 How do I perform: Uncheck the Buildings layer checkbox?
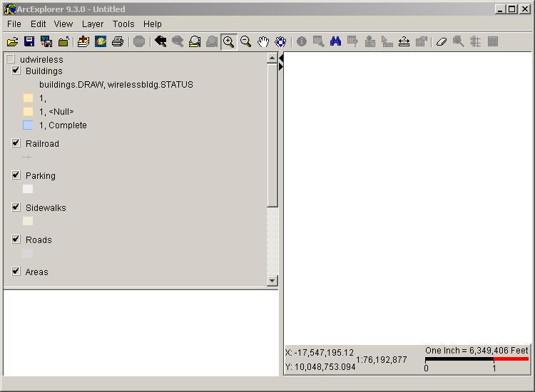pos(16,71)
